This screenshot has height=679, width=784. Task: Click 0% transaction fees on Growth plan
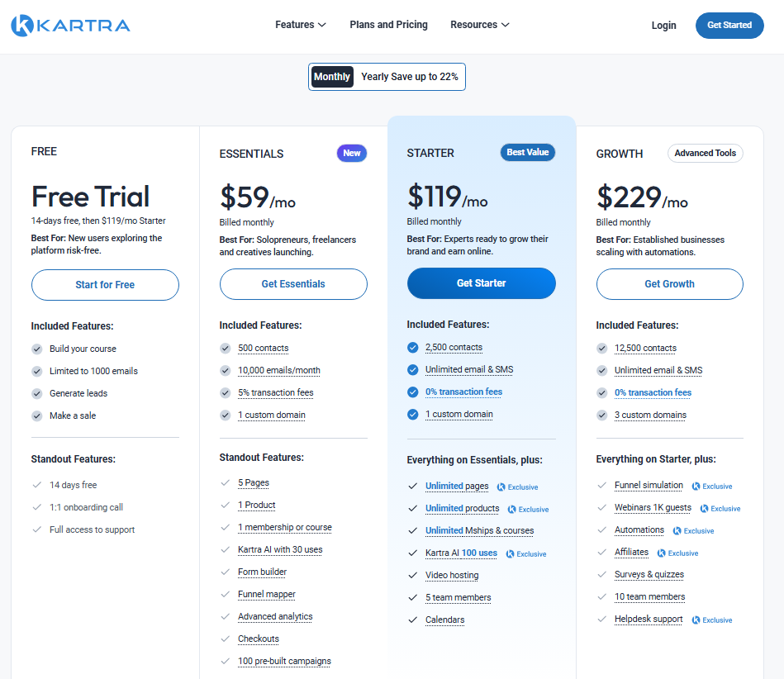pyautogui.click(x=653, y=392)
